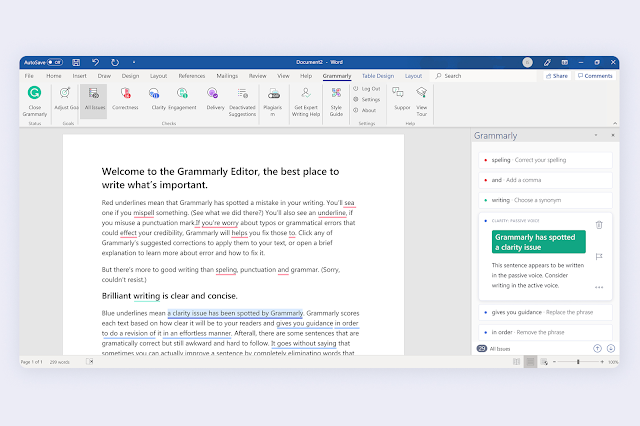This screenshot has height=426, width=640.
Task: Click the underlined word 'mispell'
Action: pos(144,213)
